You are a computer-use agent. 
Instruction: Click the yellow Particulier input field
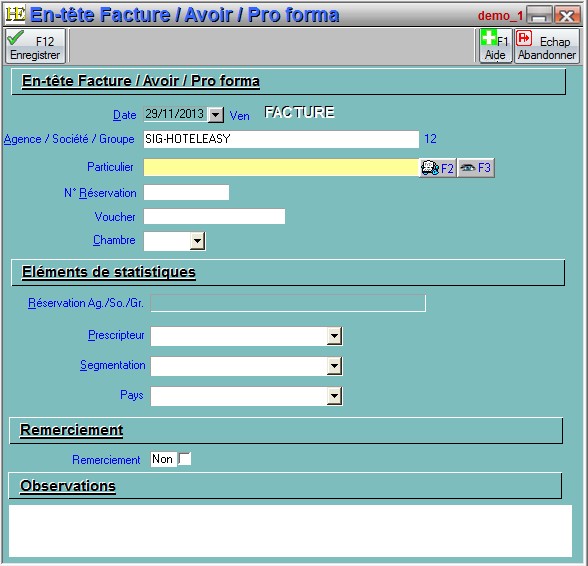[281, 167]
